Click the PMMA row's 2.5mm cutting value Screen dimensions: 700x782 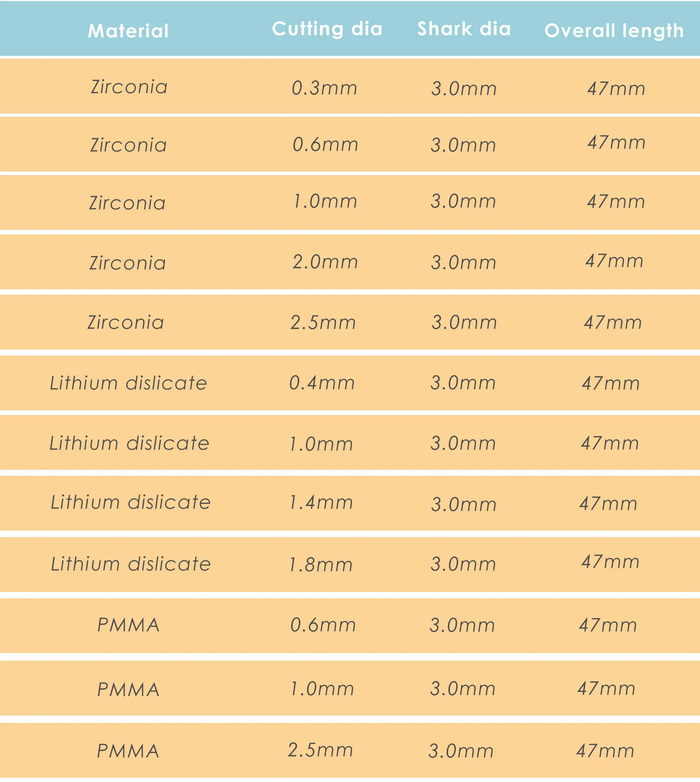320,750
